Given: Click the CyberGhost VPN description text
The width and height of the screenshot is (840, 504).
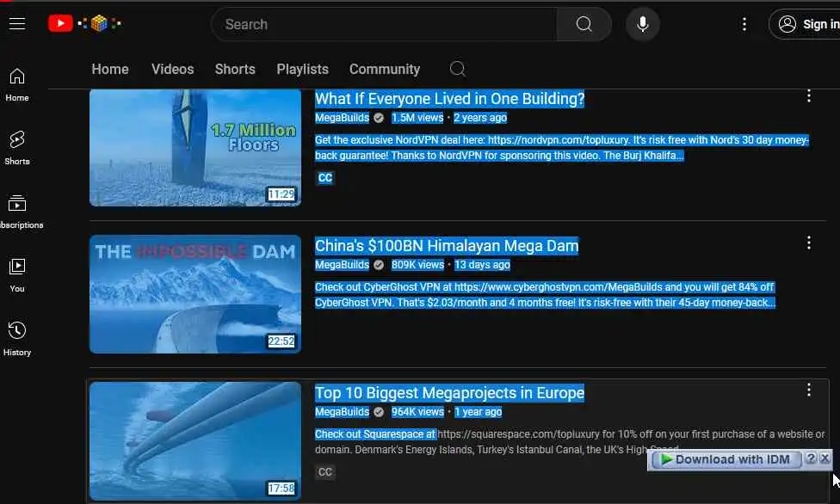Looking at the screenshot, I should tap(545, 295).
